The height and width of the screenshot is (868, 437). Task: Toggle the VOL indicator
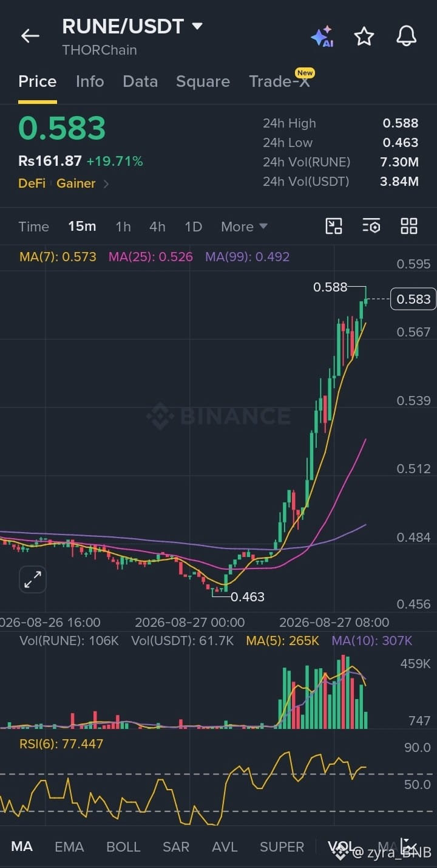(342, 847)
